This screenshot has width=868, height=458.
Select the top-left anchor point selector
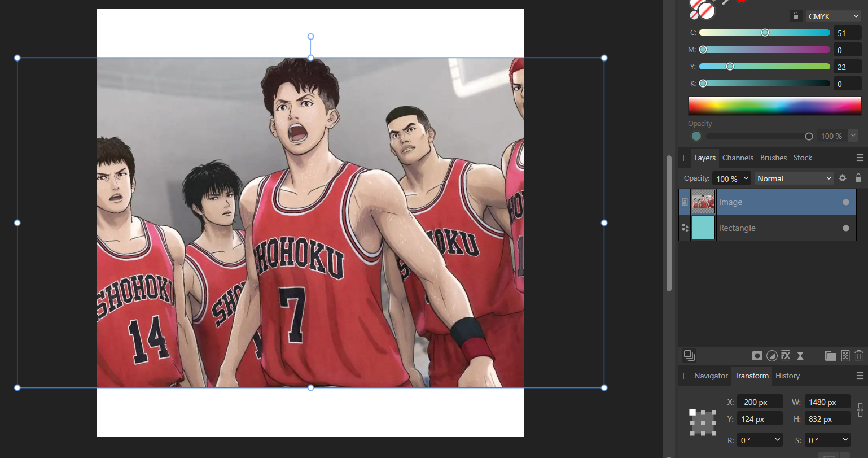tap(692, 412)
